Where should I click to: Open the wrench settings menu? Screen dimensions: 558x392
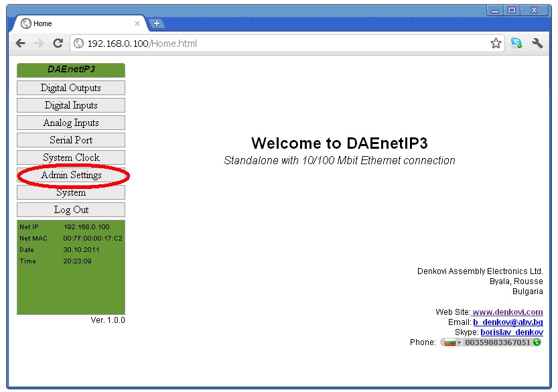point(537,43)
